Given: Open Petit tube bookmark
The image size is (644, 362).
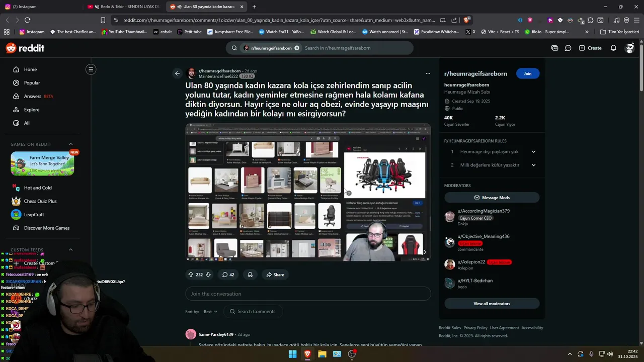Looking at the screenshot, I should (189, 32).
